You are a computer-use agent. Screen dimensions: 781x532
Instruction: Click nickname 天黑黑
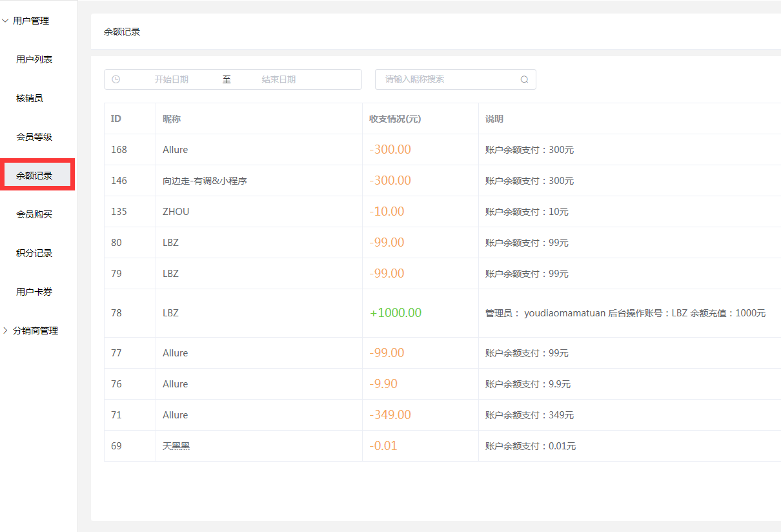(176, 446)
